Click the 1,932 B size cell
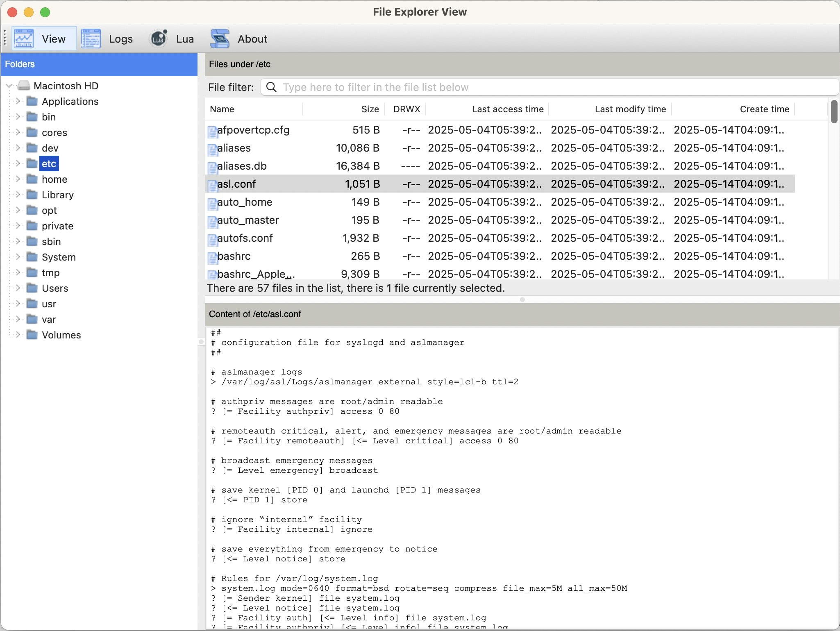 (361, 238)
